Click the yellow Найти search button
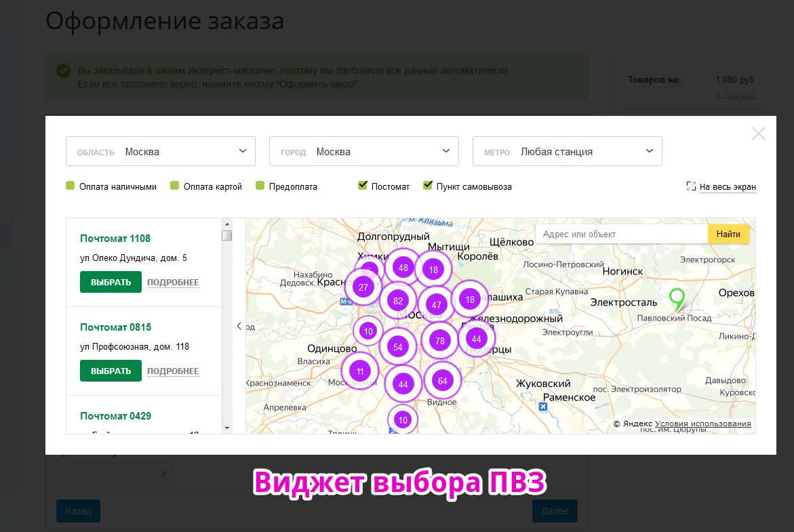 [x=728, y=234]
